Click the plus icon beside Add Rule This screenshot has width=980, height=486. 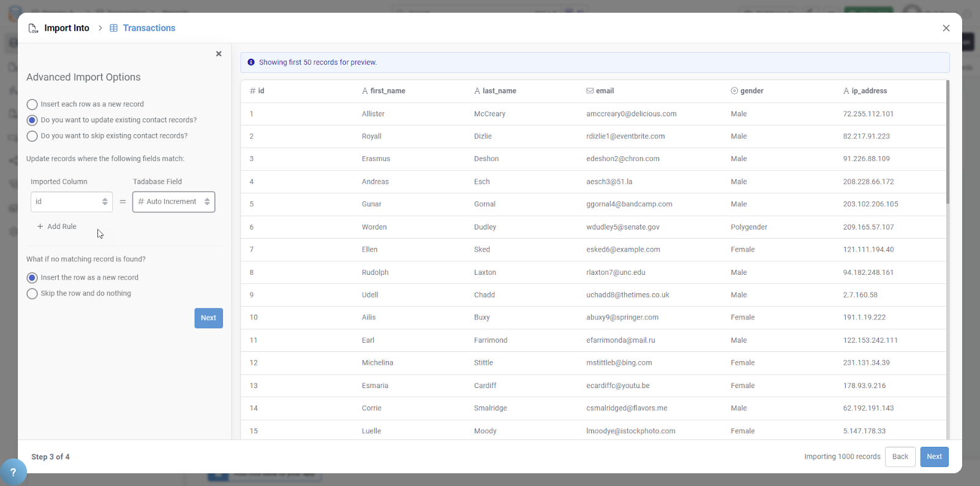point(40,226)
